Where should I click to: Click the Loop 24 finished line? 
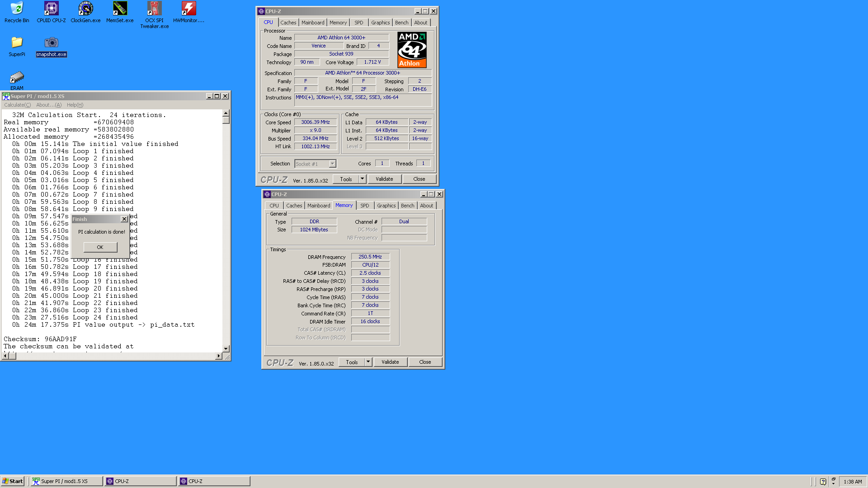[75, 317]
